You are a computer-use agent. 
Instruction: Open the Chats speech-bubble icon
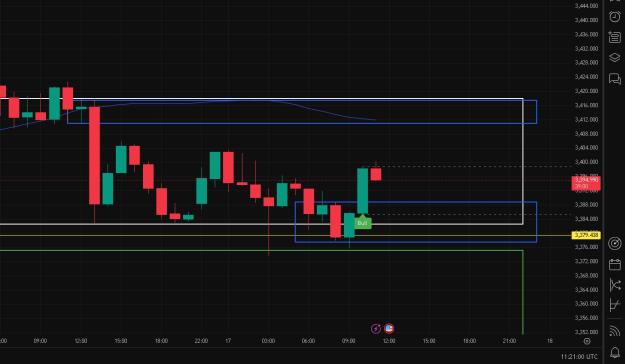(x=615, y=78)
